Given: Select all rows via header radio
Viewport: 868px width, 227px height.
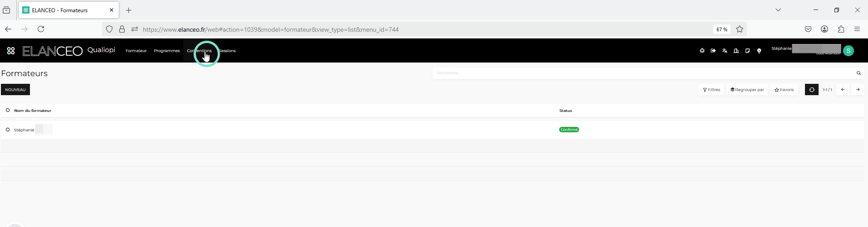Looking at the screenshot, I should coord(8,110).
